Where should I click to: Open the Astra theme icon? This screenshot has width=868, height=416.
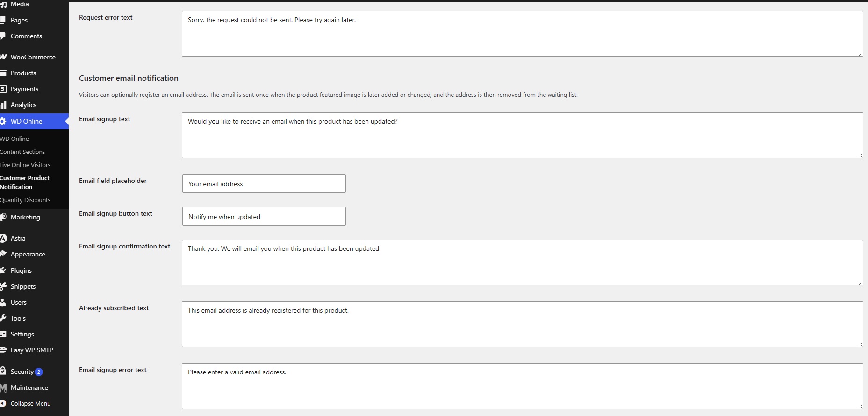pos(3,238)
